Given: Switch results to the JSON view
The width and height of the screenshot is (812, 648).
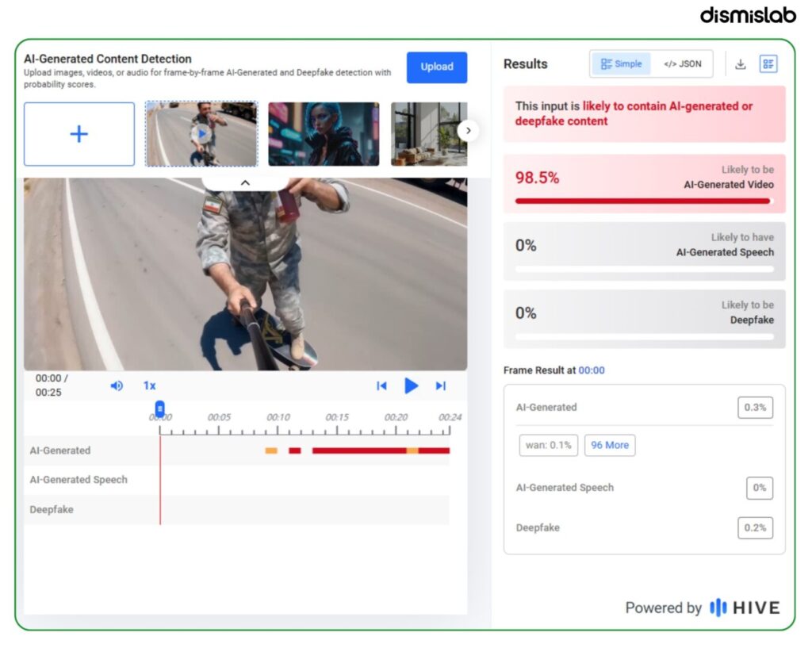Looking at the screenshot, I should [x=683, y=63].
